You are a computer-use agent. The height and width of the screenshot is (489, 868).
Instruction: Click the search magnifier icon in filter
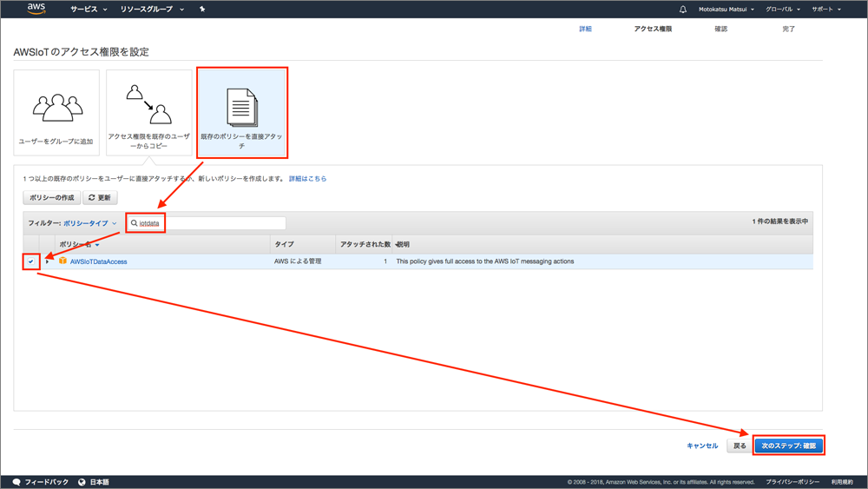(x=134, y=223)
